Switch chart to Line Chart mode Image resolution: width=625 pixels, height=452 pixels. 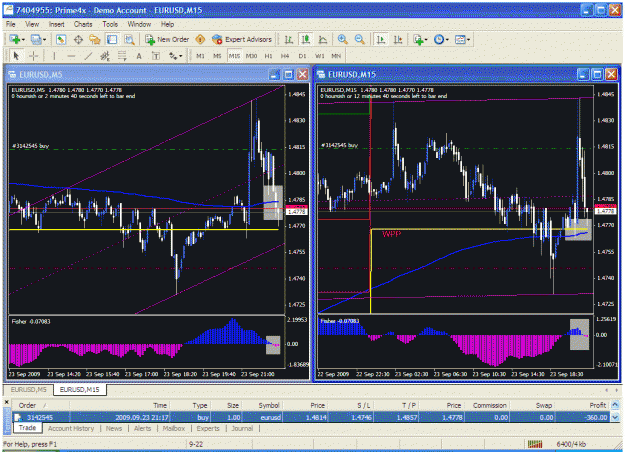click(x=322, y=39)
